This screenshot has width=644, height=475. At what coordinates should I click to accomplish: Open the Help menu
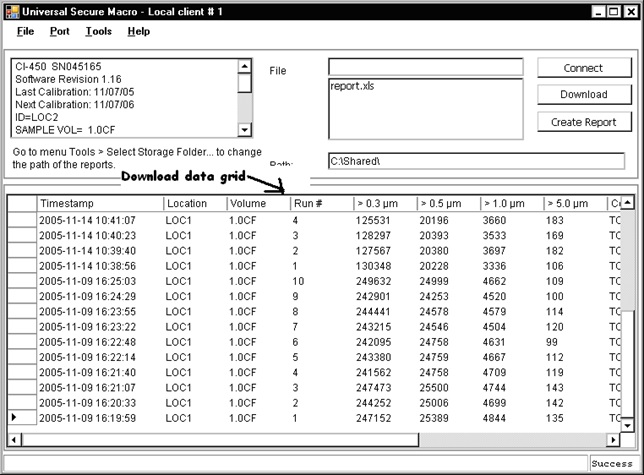[139, 32]
